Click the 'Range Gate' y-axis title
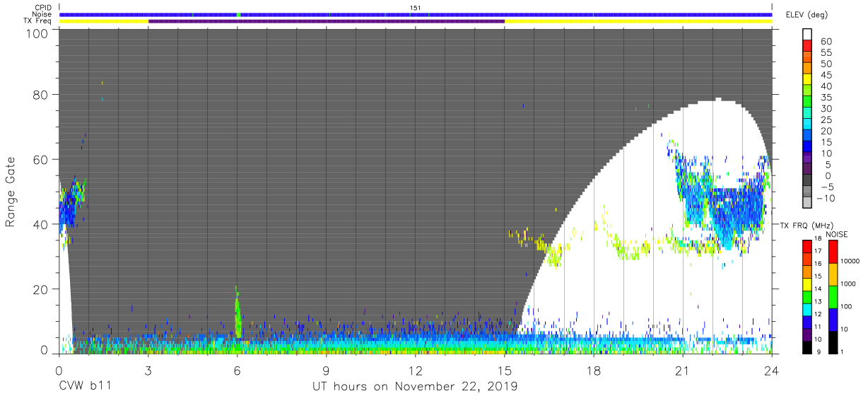The image size is (868, 401). pos(11,192)
